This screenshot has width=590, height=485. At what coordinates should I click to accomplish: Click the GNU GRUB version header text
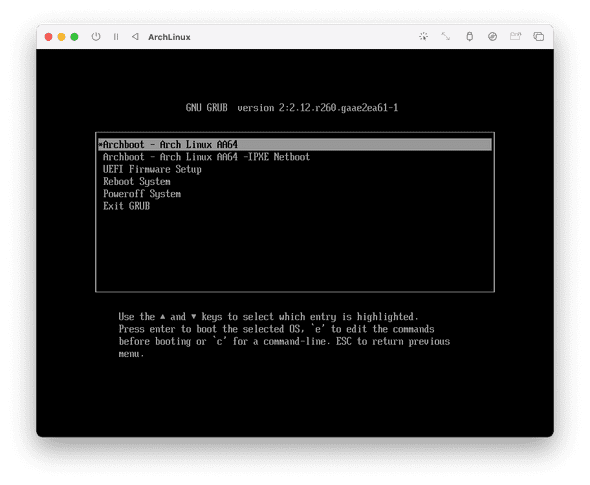(292, 108)
